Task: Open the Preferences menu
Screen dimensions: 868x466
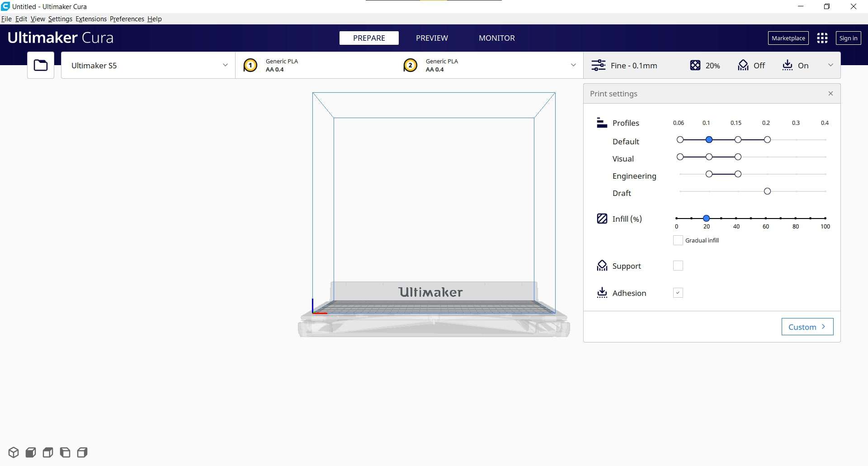Action: pyautogui.click(x=127, y=19)
